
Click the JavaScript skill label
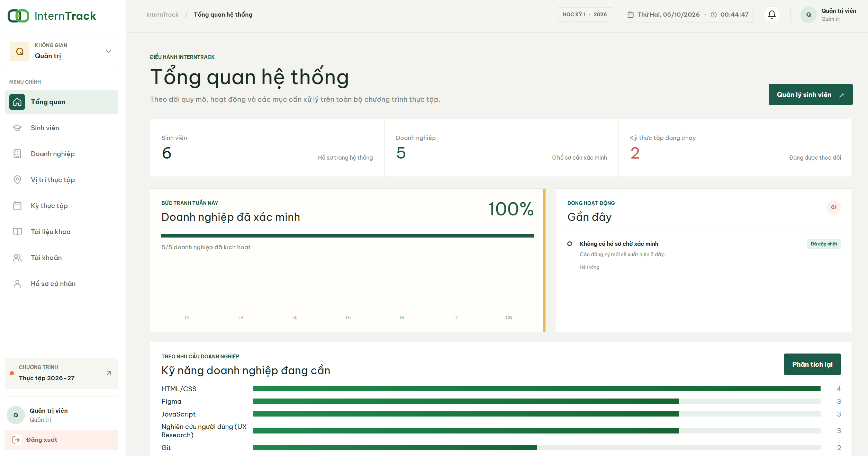178,414
